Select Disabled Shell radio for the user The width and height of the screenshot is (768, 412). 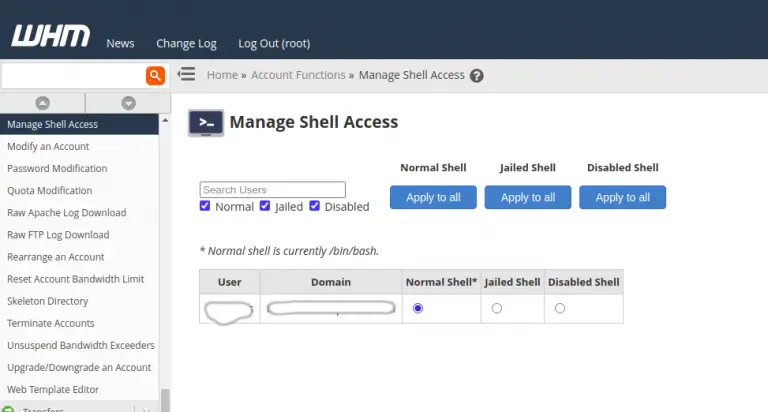coord(560,308)
